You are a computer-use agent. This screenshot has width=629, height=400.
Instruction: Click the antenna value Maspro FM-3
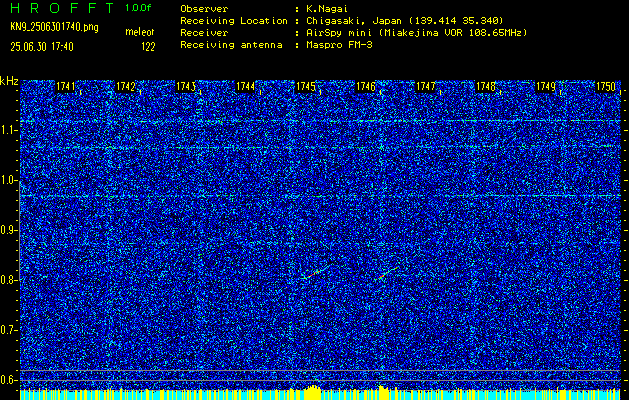pos(339,45)
